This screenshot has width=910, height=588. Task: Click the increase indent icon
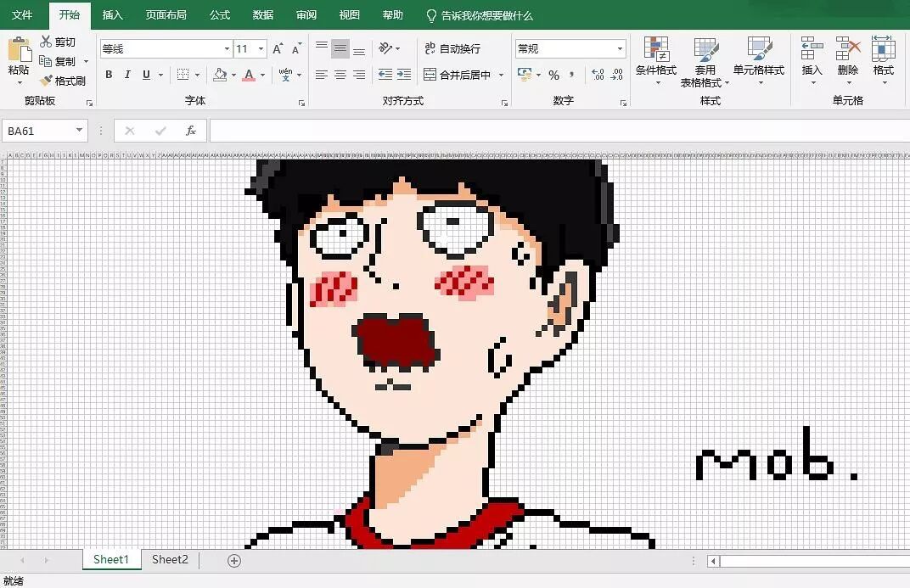[x=404, y=75]
